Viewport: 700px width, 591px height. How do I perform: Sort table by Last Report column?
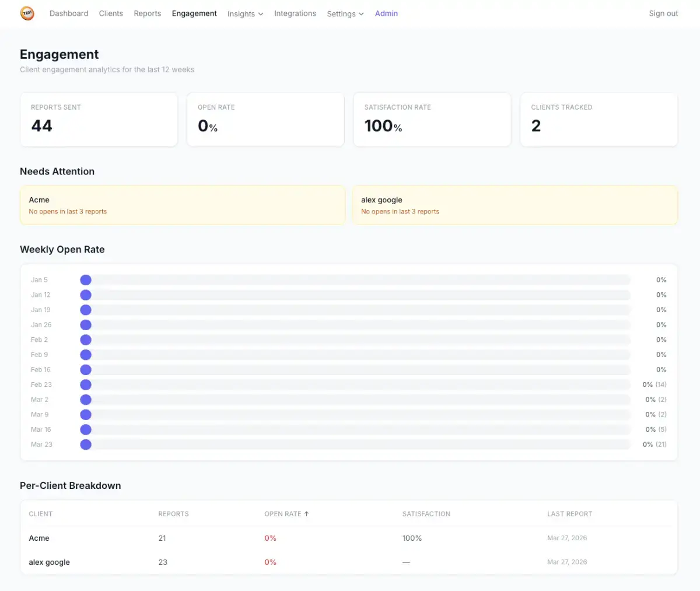569,514
